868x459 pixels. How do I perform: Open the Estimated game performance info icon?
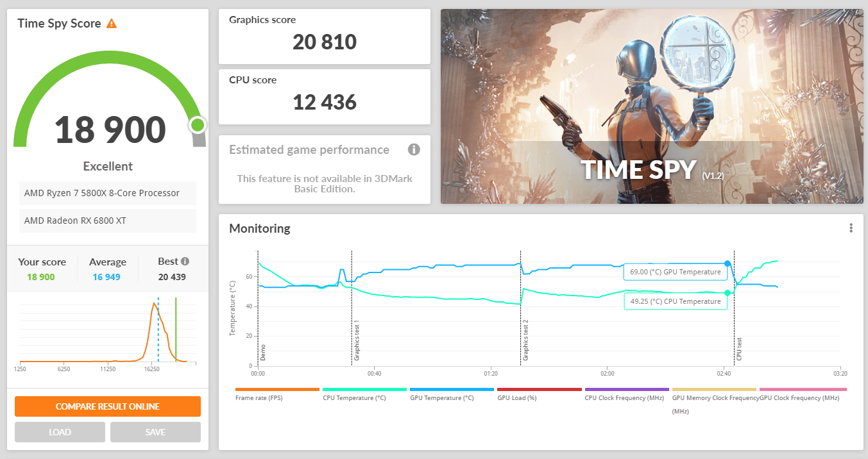pyautogui.click(x=414, y=150)
